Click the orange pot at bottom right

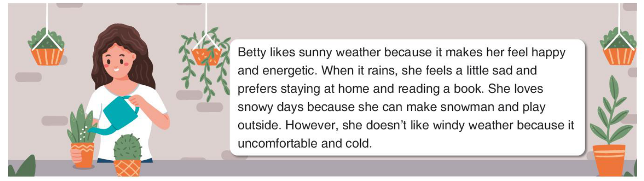[x=609, y=160]
